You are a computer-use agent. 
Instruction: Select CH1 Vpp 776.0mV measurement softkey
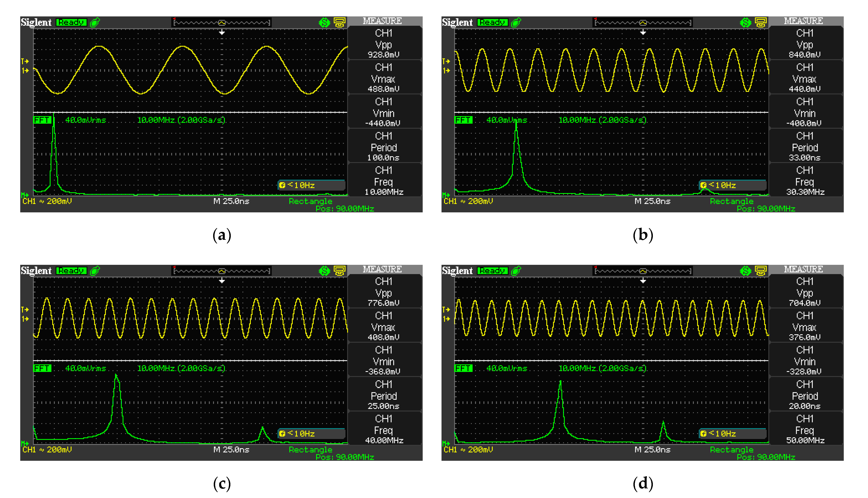384,291
